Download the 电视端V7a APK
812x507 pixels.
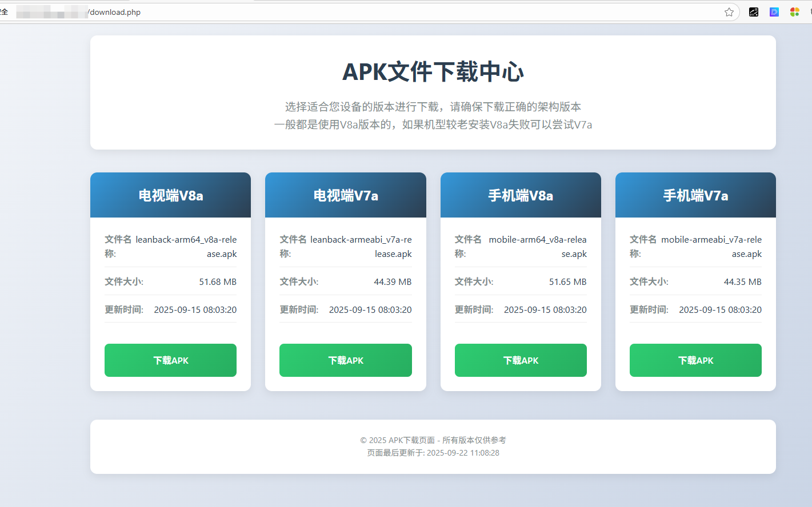point(345,360)
